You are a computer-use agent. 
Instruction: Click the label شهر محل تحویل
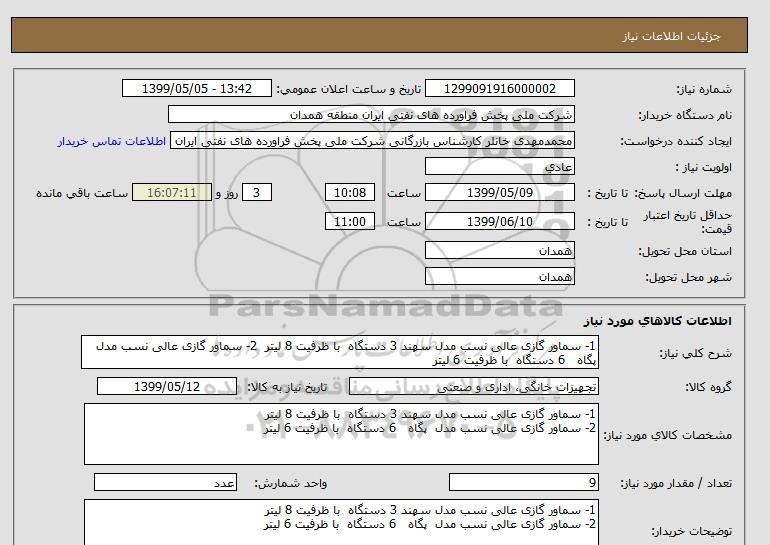pos(688,277)
